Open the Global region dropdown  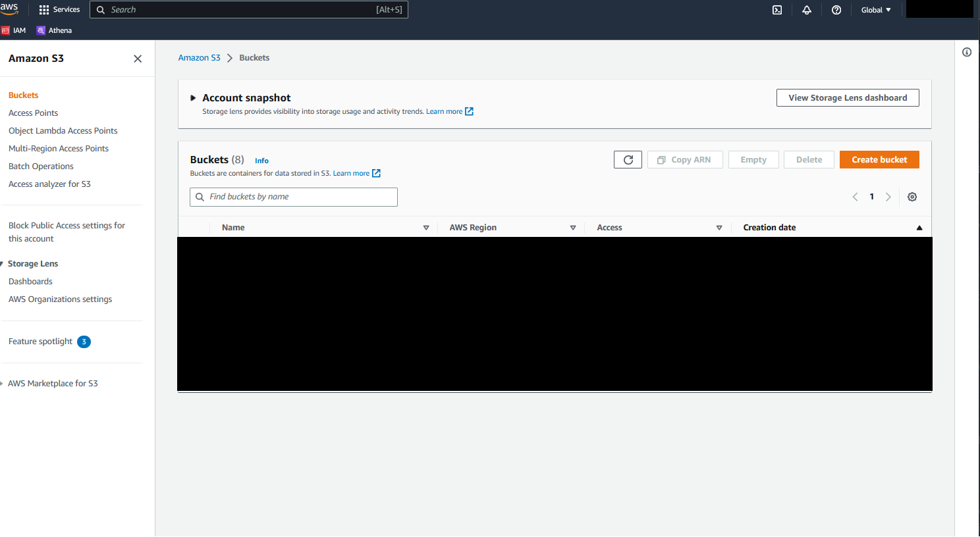click(876, 10)
